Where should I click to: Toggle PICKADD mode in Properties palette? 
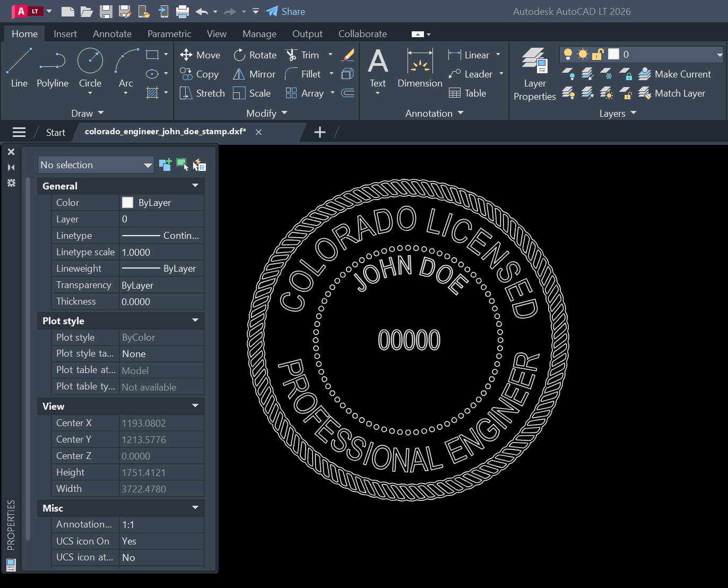pos(165,165)
